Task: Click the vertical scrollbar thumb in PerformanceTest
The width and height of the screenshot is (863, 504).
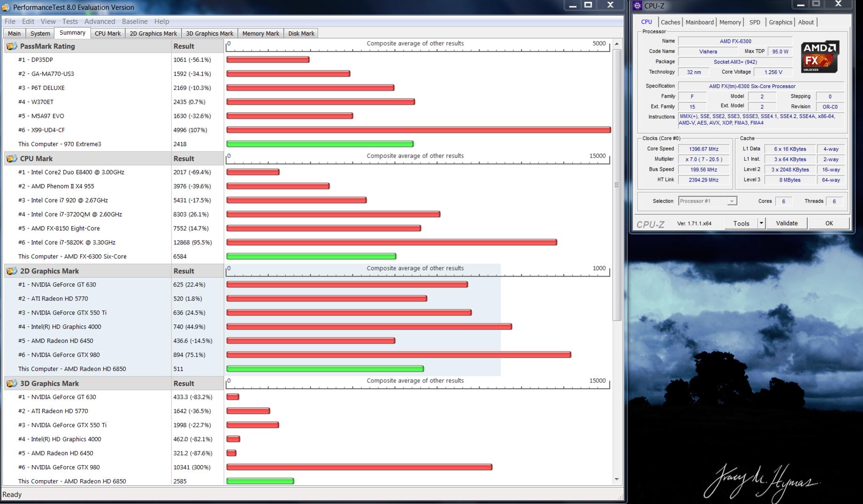Action: pos(617,185)
